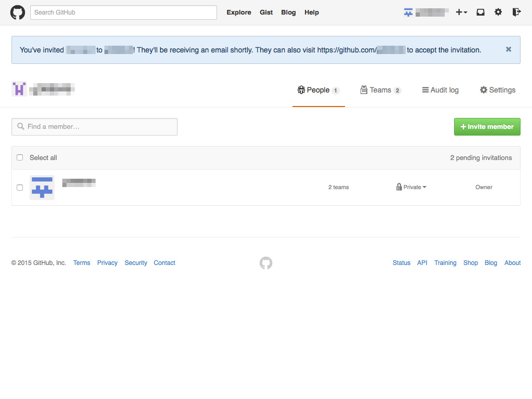Open the Audit log tab
Screen dimensions: 532x399
point(440,90)
